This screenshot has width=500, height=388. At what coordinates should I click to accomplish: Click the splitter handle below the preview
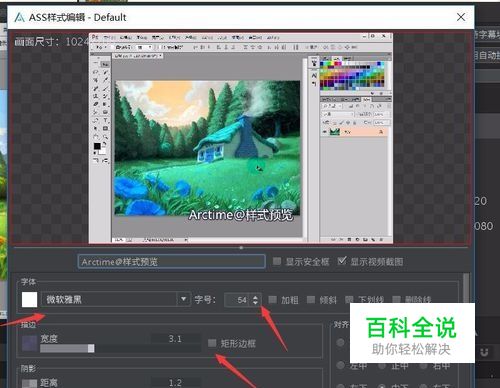(241, 248)
